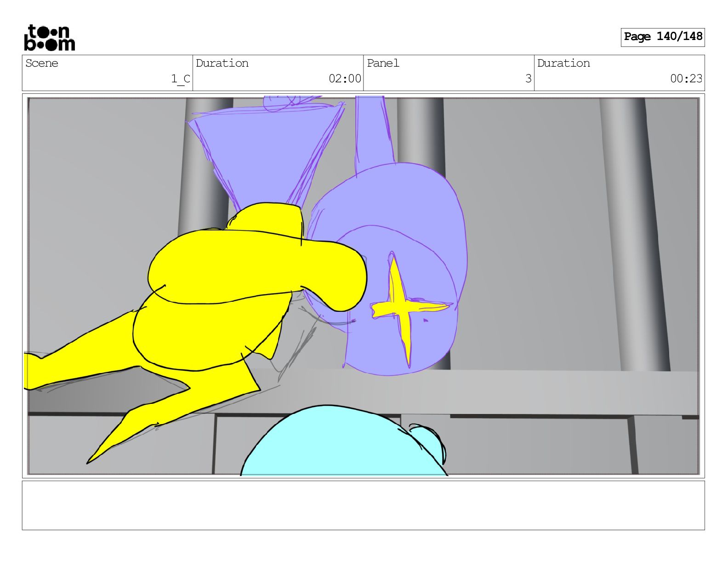Click the empty notes box below panel
This screenshot has width=728, height=563.
[x=363, y=506]
